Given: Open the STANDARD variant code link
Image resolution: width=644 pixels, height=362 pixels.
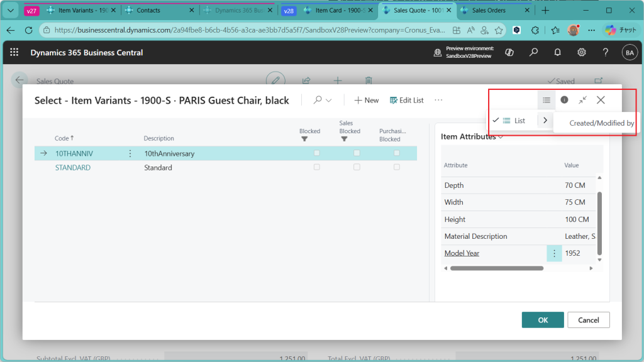Looking at the screenshot, I should coord(73,168).
